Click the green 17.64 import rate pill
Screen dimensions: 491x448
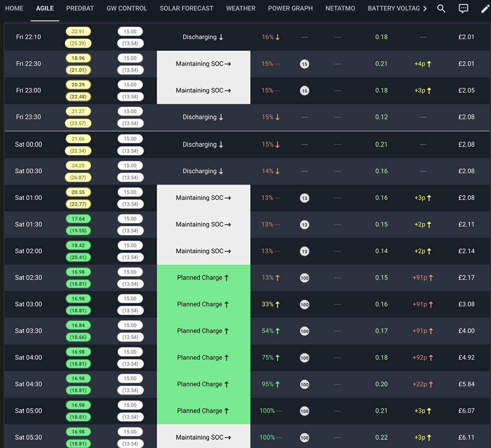[x=78, y=219]
